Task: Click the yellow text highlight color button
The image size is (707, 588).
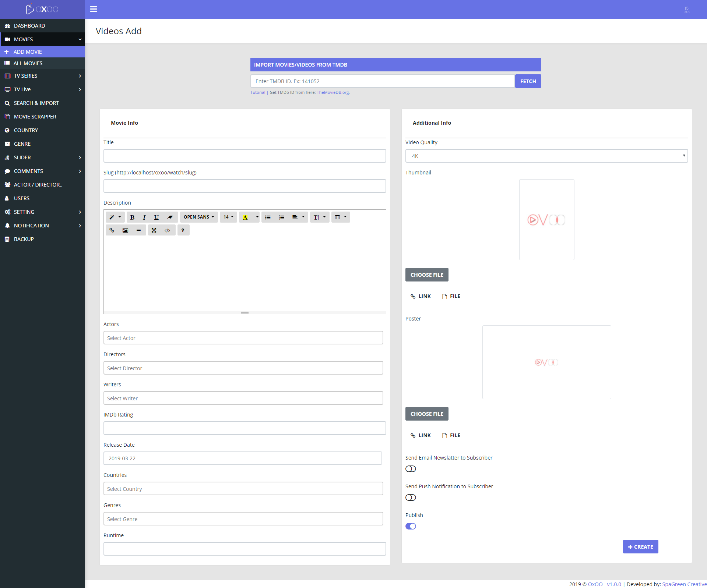Action: (245, 217)
